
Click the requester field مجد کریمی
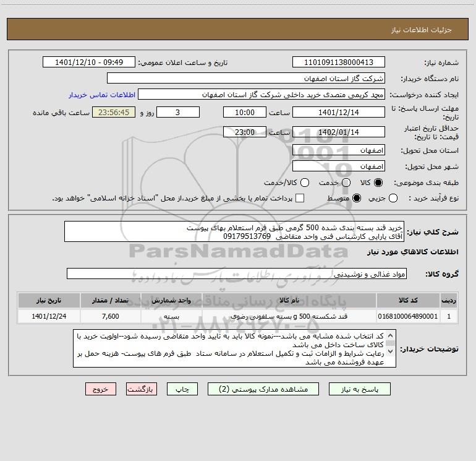click(x=261, y=95)
